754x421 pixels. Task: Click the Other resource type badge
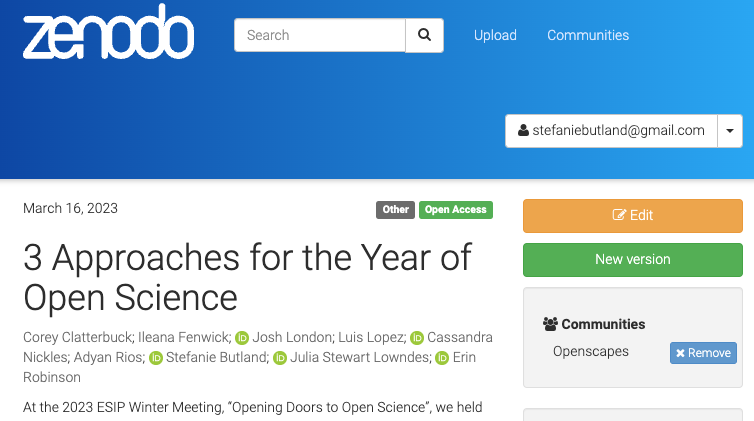(396, 210)
